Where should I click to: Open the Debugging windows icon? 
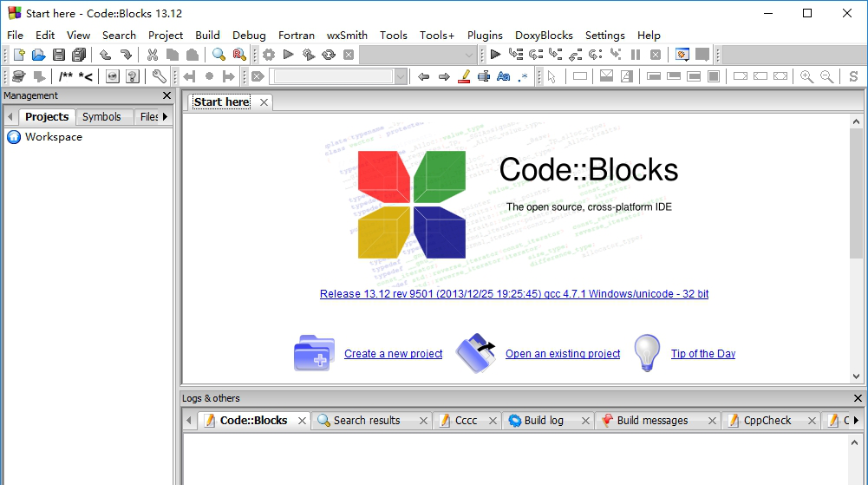click(682, 55)
